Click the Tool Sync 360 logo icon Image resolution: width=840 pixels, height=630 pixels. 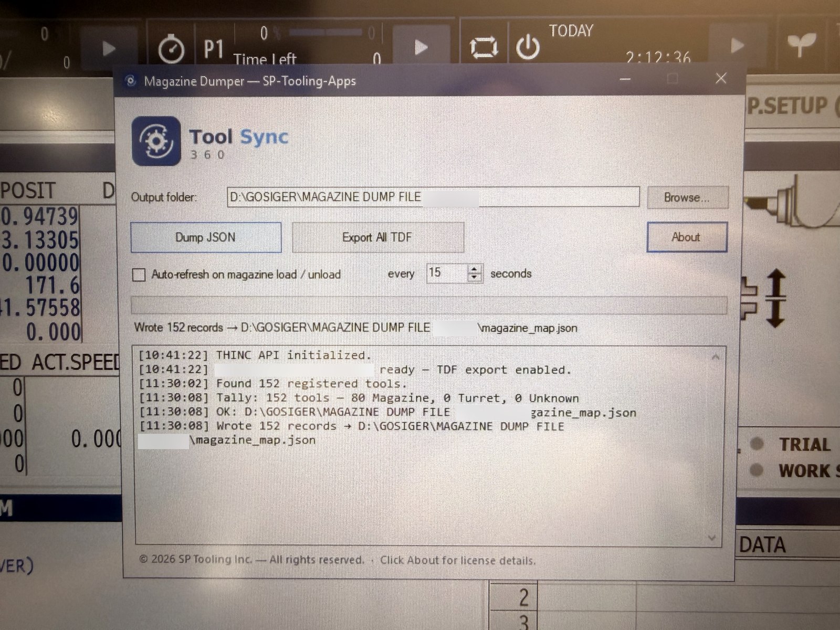pyautogui.click(x=156, y=141)
